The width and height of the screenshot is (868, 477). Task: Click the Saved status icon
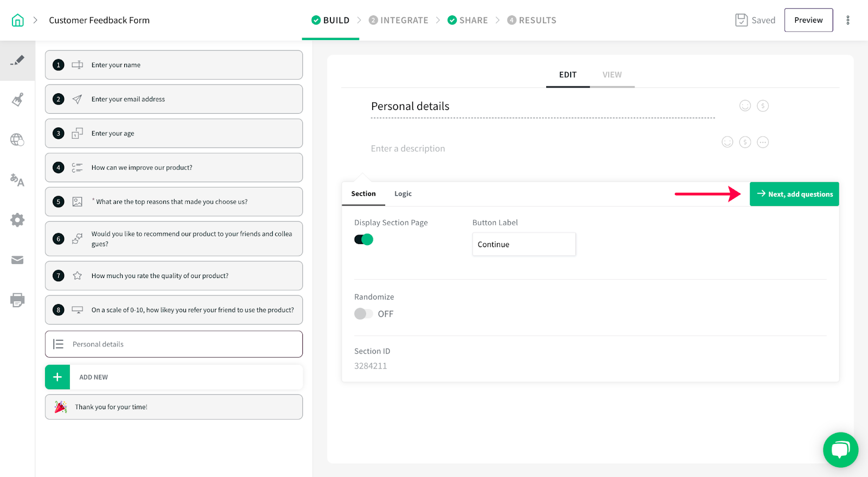click(742, 20)
